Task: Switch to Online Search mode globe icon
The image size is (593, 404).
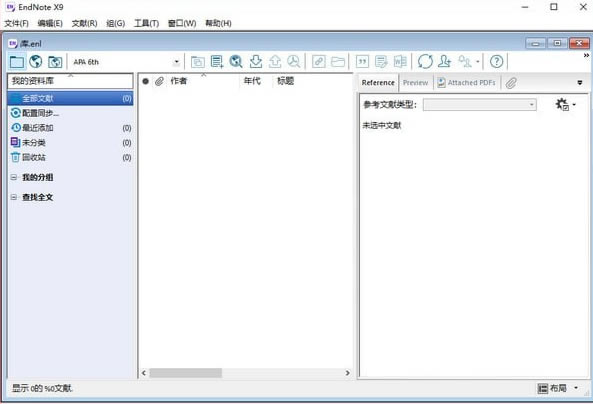Action: click(36, 61)
